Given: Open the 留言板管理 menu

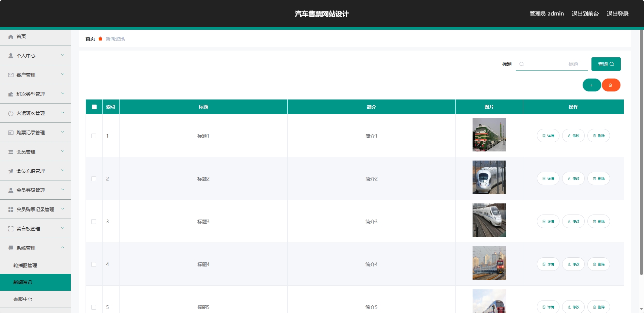Looking at the screenshot, I should [x=35, y=229].
